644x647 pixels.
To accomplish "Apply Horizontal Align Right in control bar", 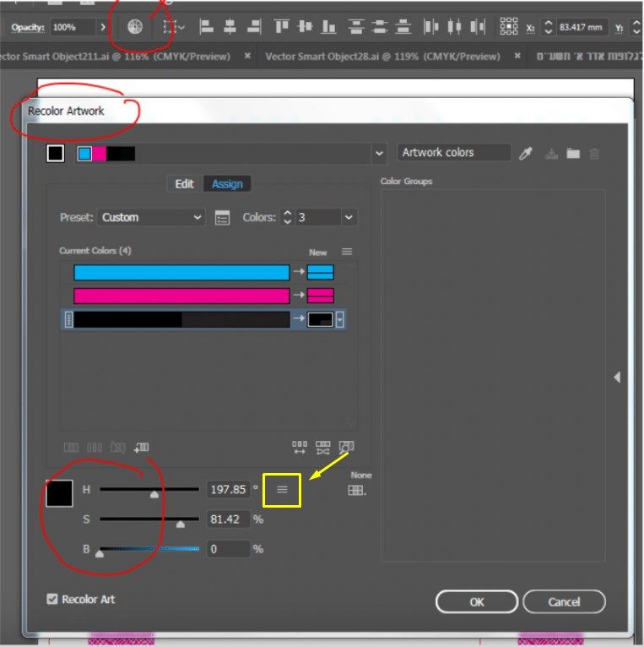I will 253,27.
